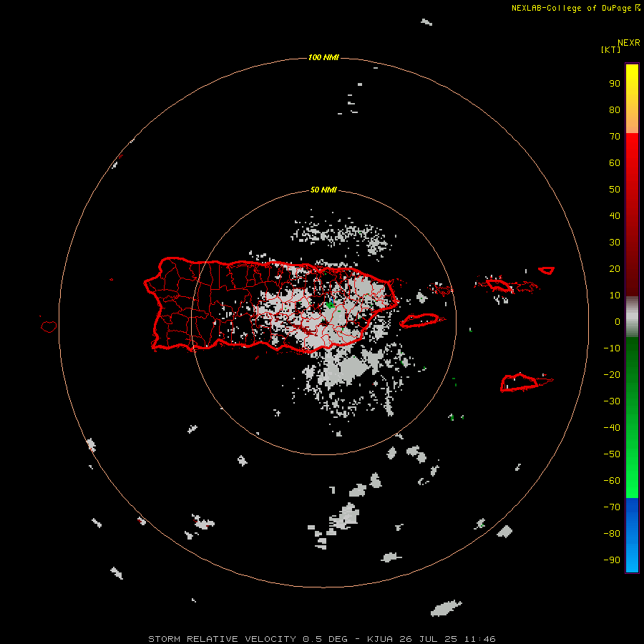Click the "50 NMI" range ring label

[323, 190]
